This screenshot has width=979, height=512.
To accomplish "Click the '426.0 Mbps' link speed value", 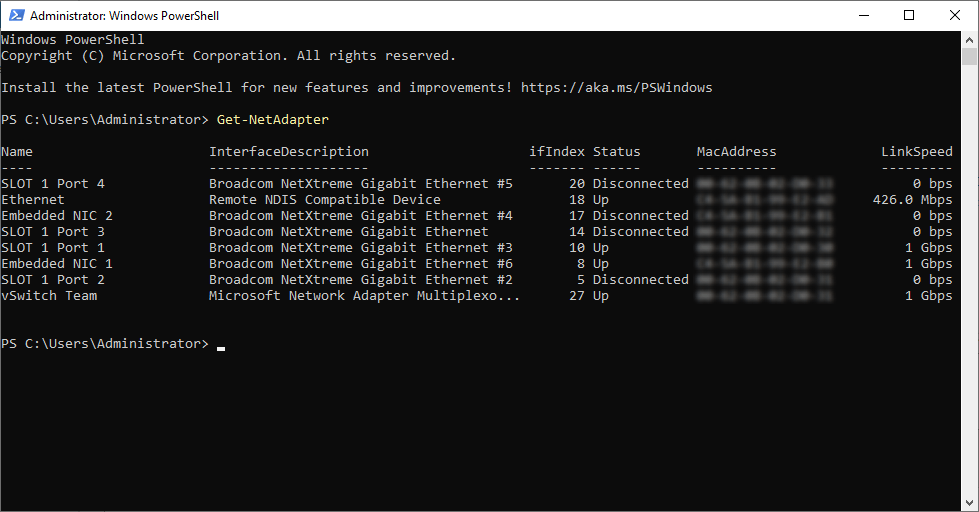I will tap(912, 199).
